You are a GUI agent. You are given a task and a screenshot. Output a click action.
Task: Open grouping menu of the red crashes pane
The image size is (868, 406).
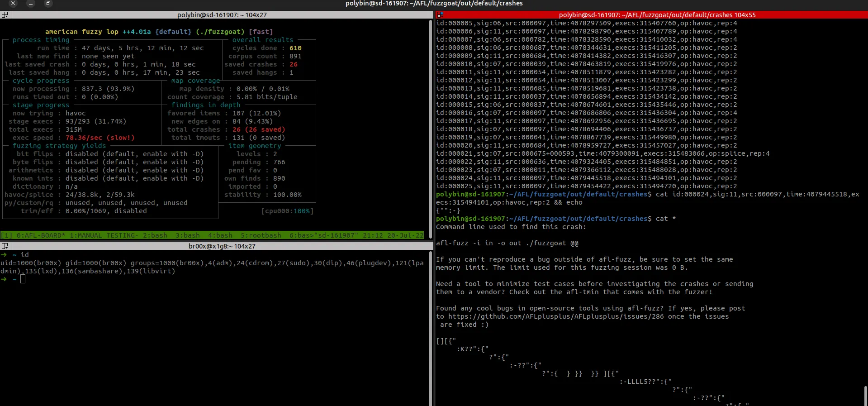click(440, 15)
